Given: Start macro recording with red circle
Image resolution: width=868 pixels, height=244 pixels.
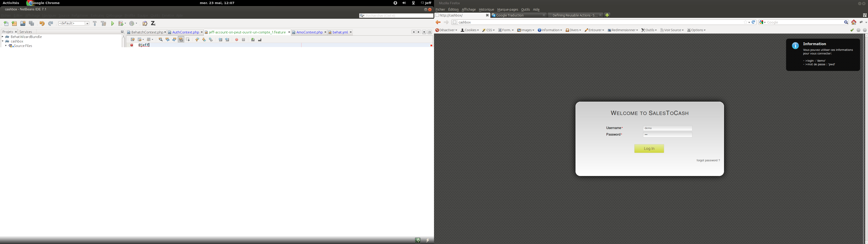Looking at the screenshot, I should 236,40.
